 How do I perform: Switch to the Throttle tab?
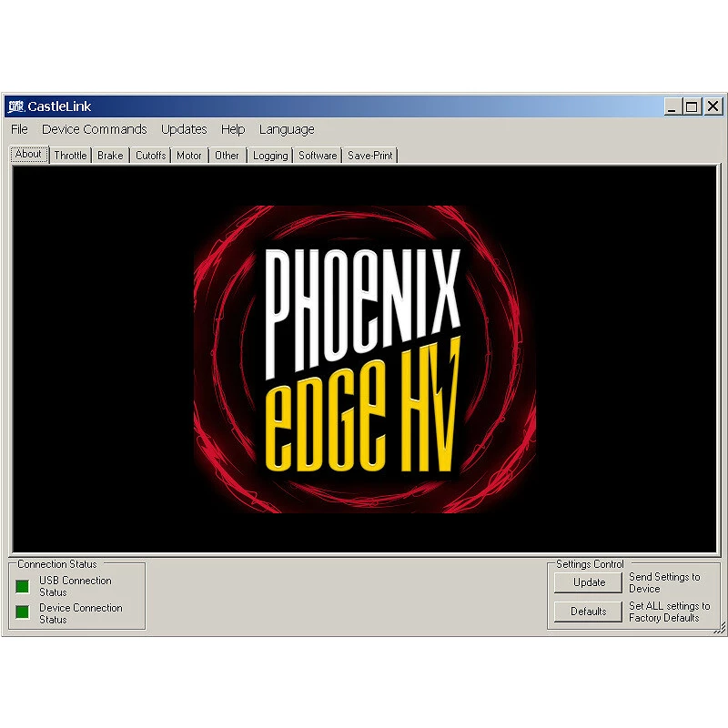tap(70, 156)
